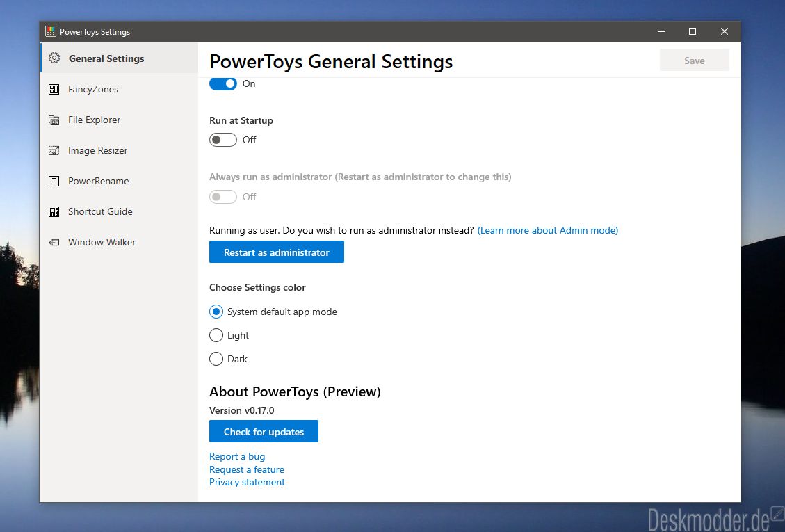Click the File Explorer sidebar icon
The width and height of the screenshot is (785, 532).
(54, 120)
